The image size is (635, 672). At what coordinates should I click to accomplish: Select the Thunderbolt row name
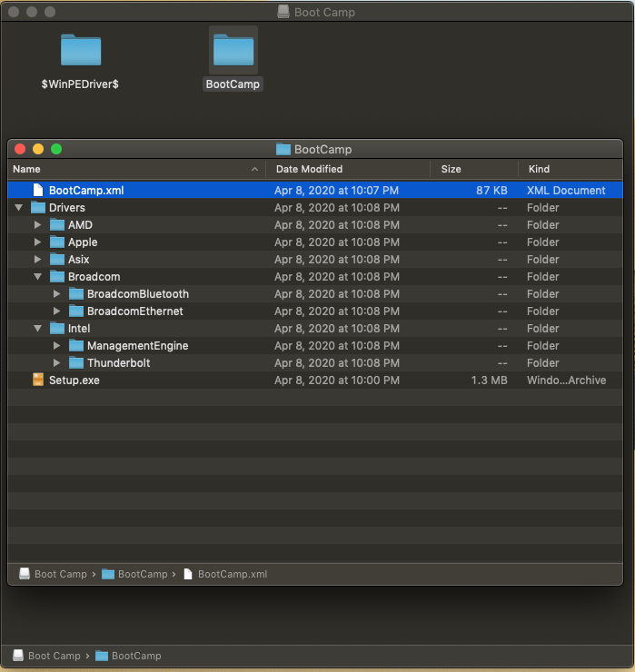(x=119, y=363)
